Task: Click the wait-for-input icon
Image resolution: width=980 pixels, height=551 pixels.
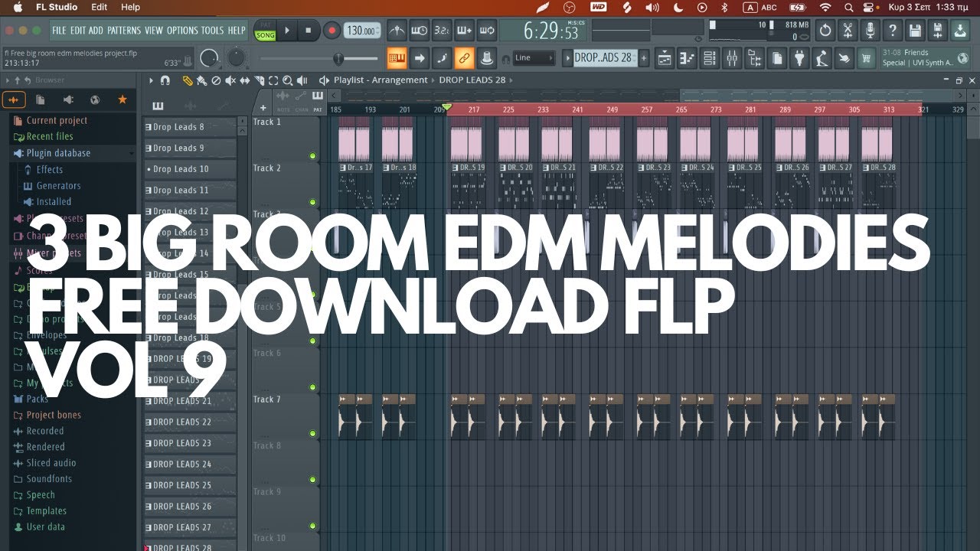Action: [419, 31]
